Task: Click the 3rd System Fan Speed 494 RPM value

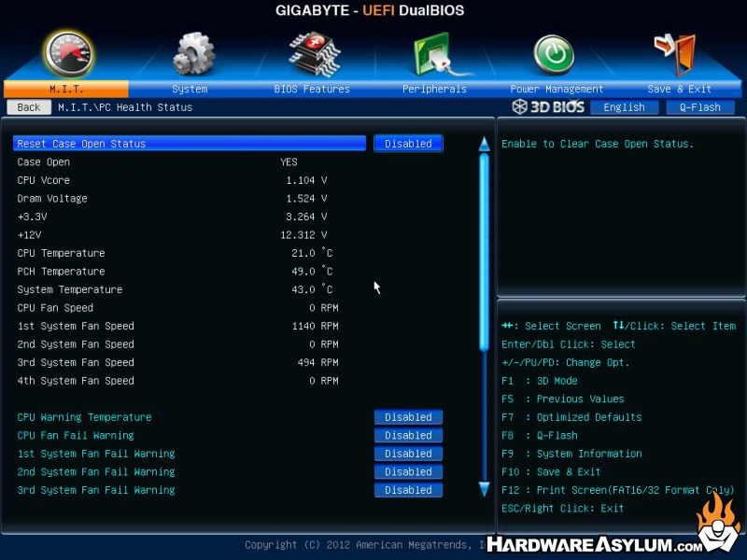Action: (317, 362)
